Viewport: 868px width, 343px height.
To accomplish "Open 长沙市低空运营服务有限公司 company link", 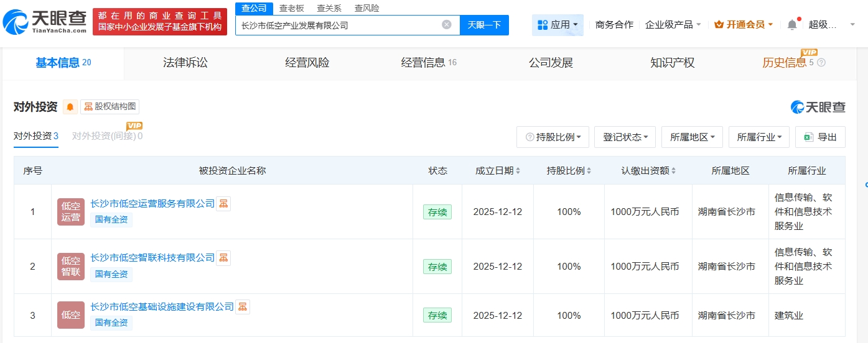I will (152, 203).
